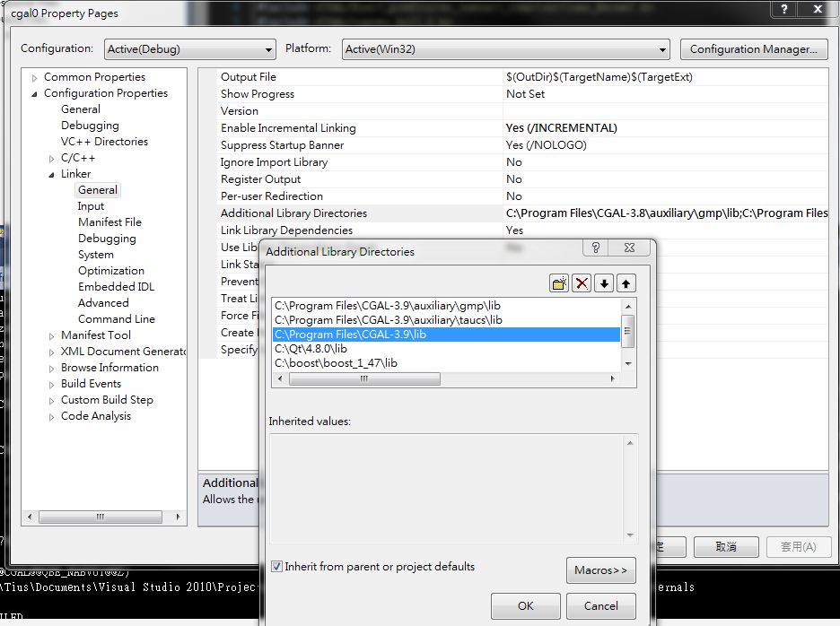Expand the C/C++ node

tap(51, 159)
